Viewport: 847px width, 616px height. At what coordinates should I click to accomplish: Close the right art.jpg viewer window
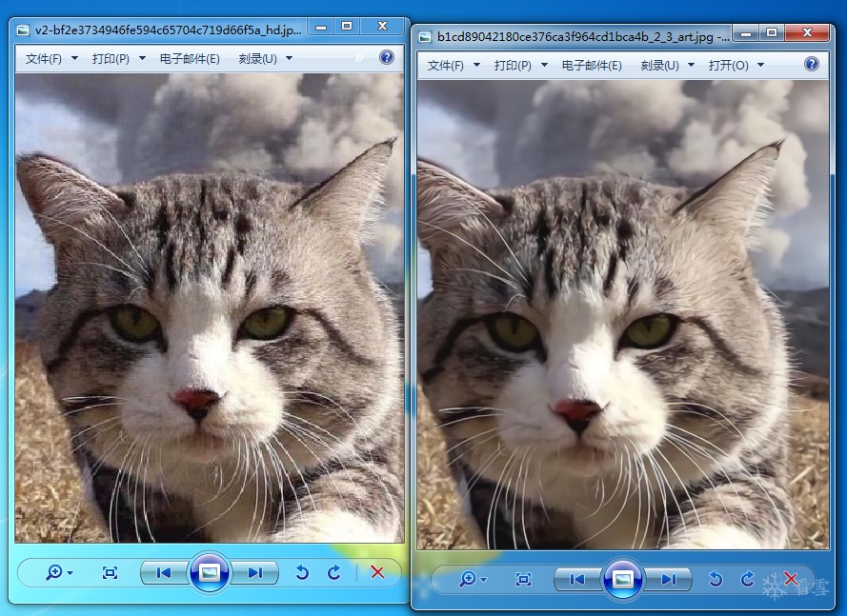pos(807,33)
